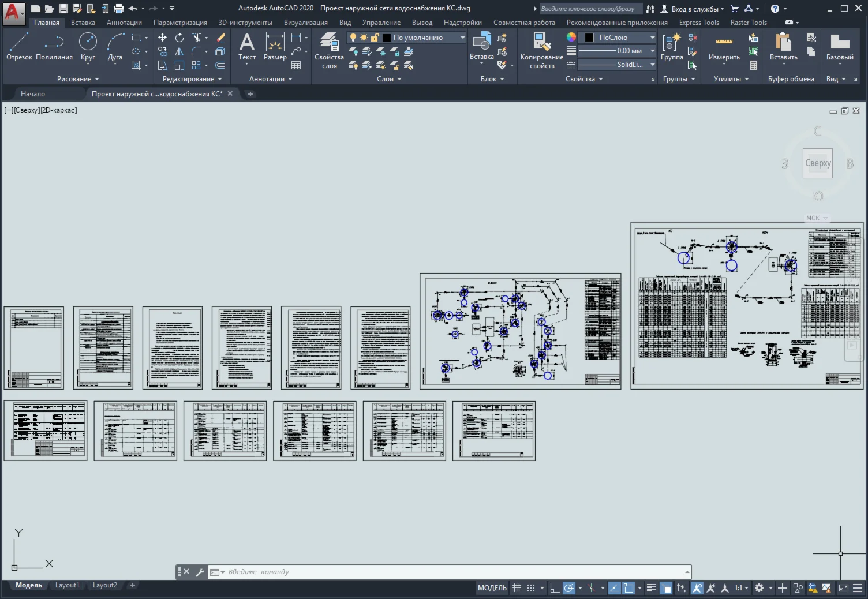The height and width of the screenshot is (599, 868).
Task: Open the Вставка ribbon tab
Action: [83, 23]
